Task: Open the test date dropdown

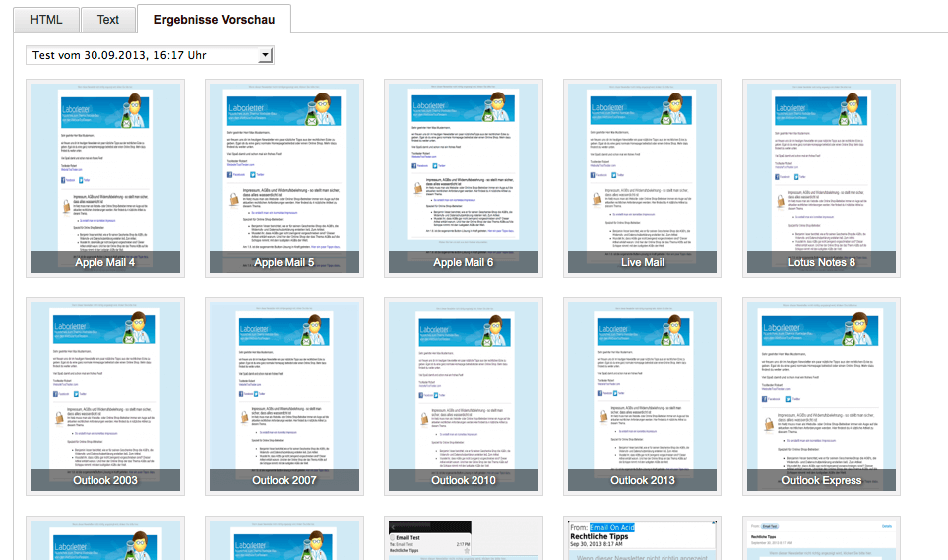Action: [x=150, y=55]
